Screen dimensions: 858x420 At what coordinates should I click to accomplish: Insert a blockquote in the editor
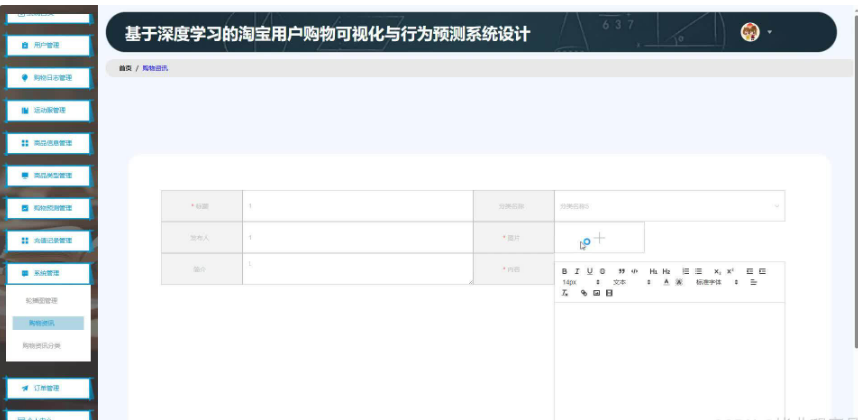click(622, 271)
